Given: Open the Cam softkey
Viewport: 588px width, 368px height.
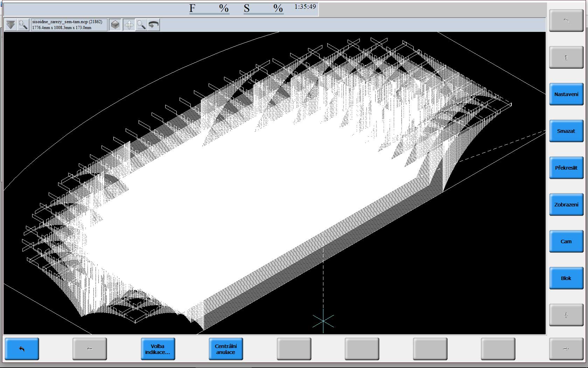Looking at the screenshot, I should pyautogui.click(x=566, y=241).
